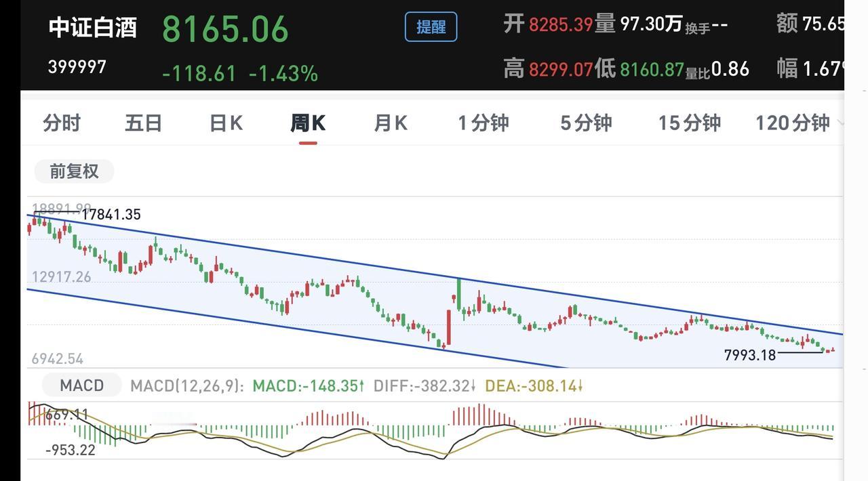868x481 pixels.
Task: Click the DEA value readout
Action: coord(534,386)
